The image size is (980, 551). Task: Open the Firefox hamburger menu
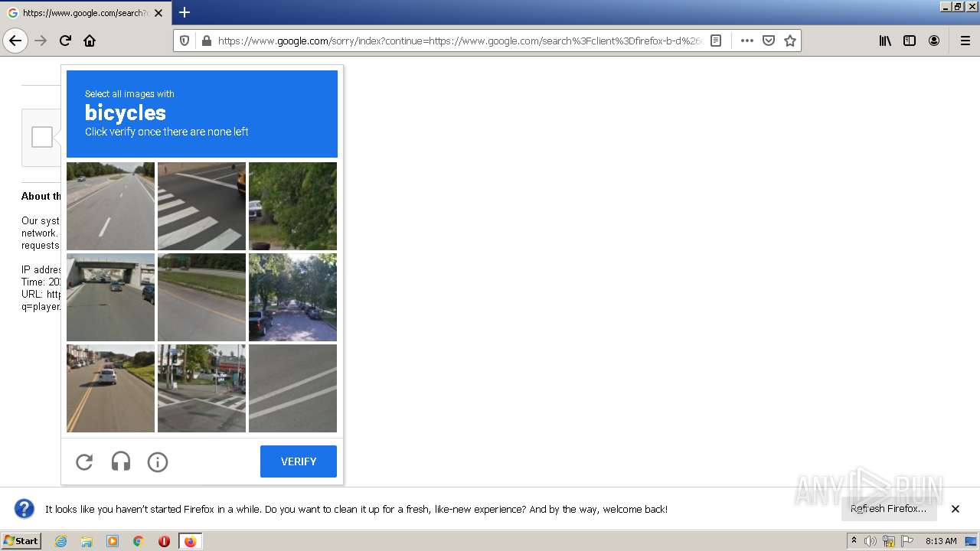(x=965, y=41)
